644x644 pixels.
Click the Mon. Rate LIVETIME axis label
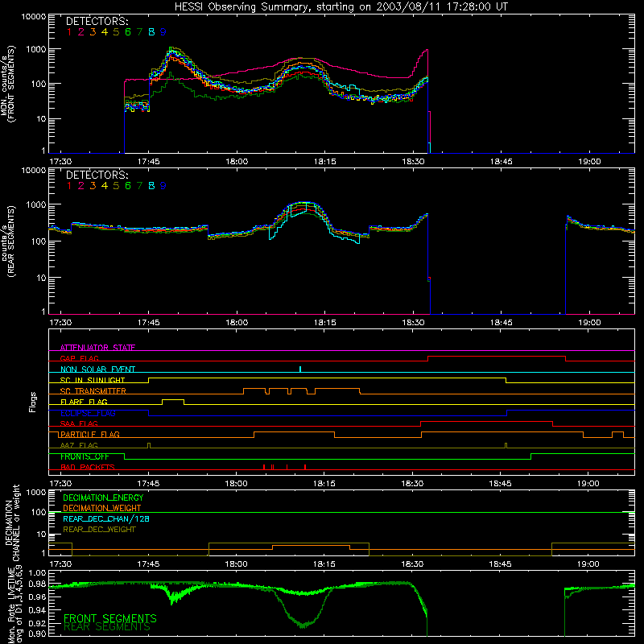point(12,604)
